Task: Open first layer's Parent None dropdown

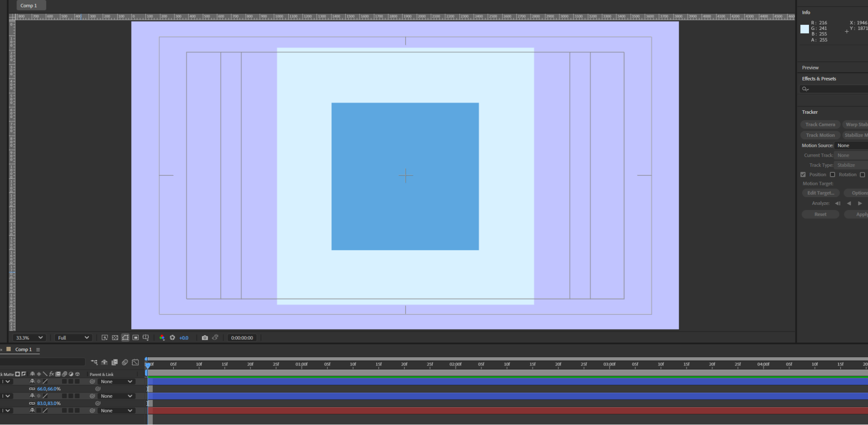Action: 116,382
